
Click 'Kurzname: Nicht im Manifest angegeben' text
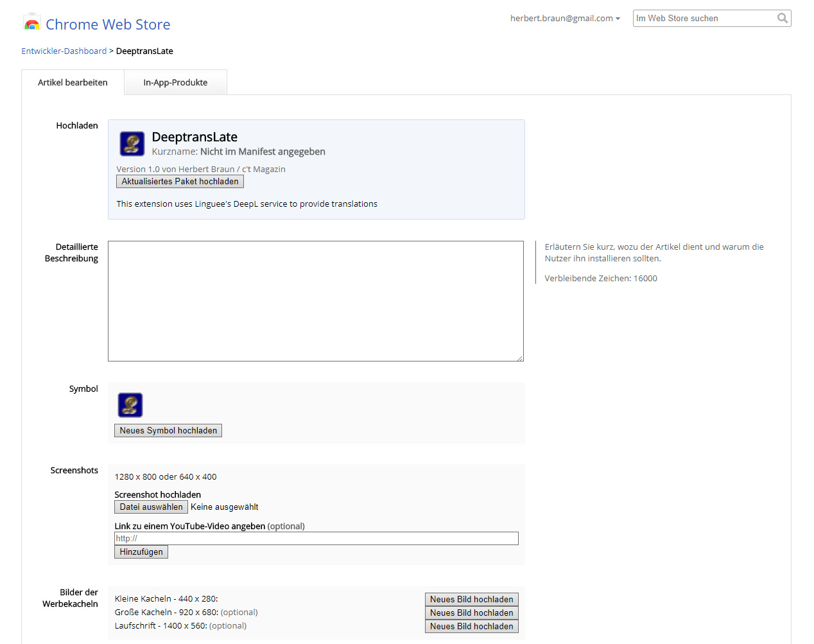pos(239,152)
